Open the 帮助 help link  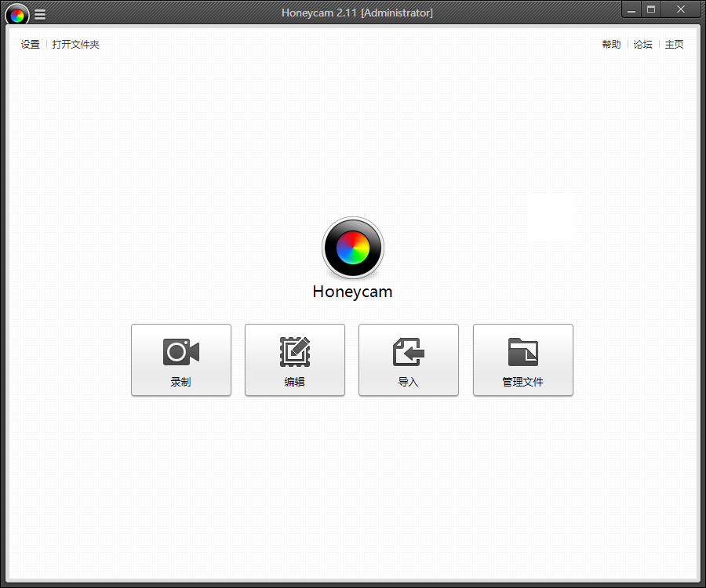[611, 45]
